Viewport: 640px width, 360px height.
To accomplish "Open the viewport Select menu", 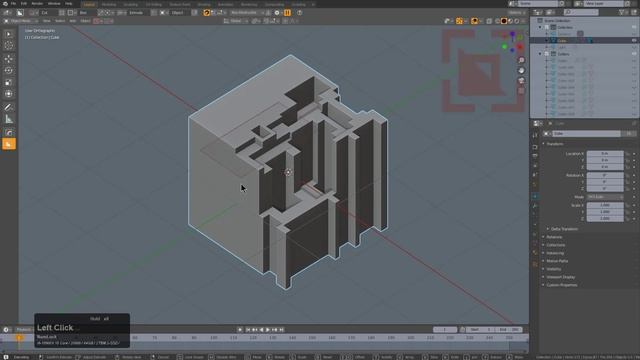I will pyautogui.click(x=60, y=21).
